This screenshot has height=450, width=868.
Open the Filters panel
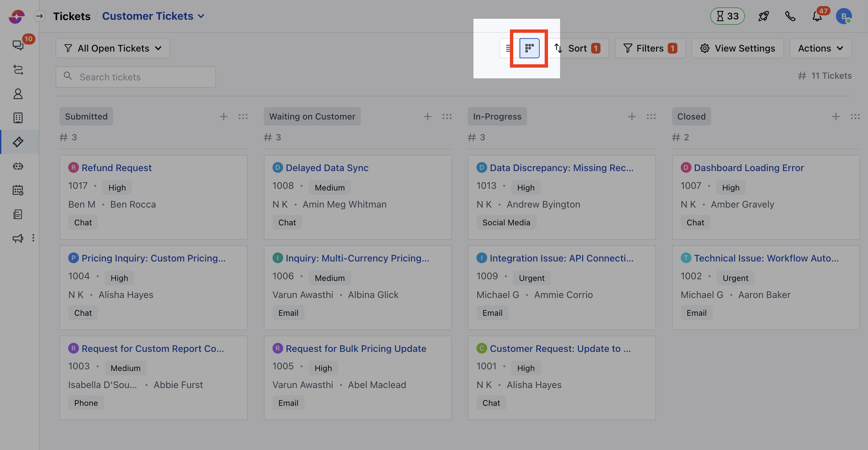point(650,48)
